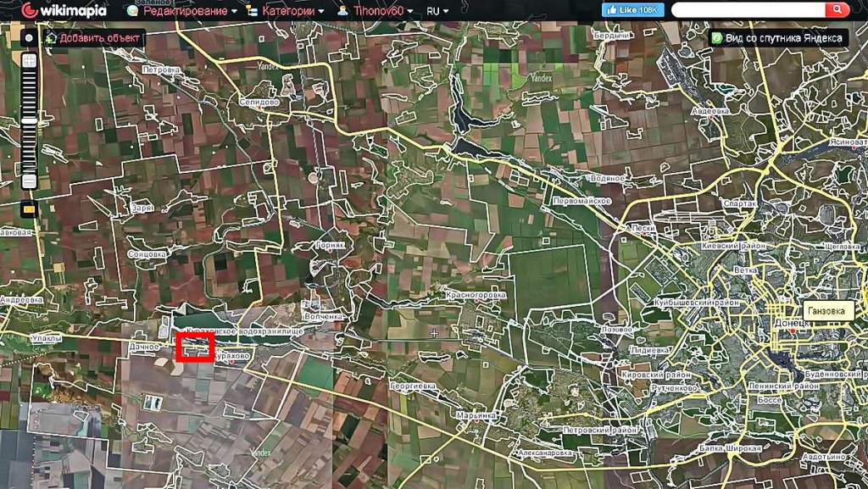Viewport: 868px width, 489px height.
Task: Select the Селидово place label
Action: (x=259, y=102)
